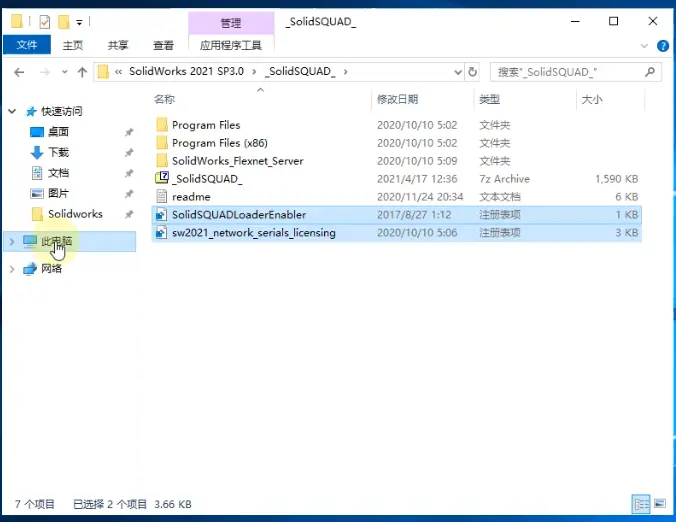Open Downloads (下载) in the sidebar
The image size is (676, 522).
tap(58, 152)
